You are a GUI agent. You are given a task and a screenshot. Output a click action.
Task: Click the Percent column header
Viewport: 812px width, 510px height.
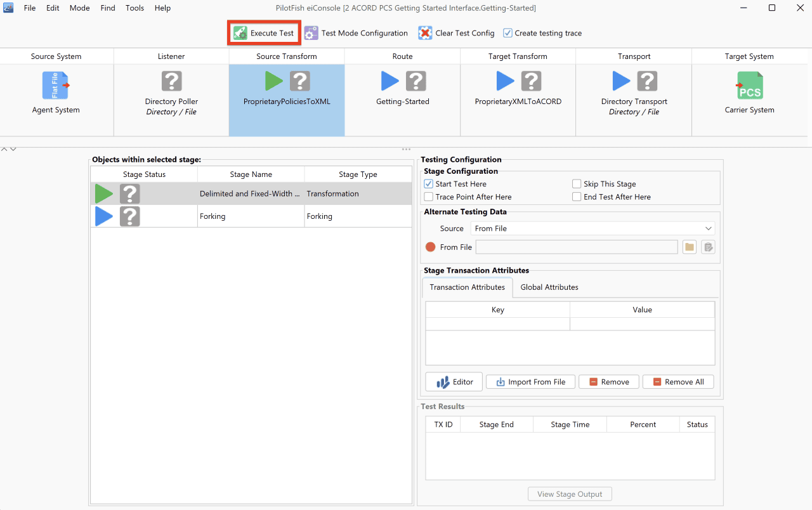tap(643, 424)
